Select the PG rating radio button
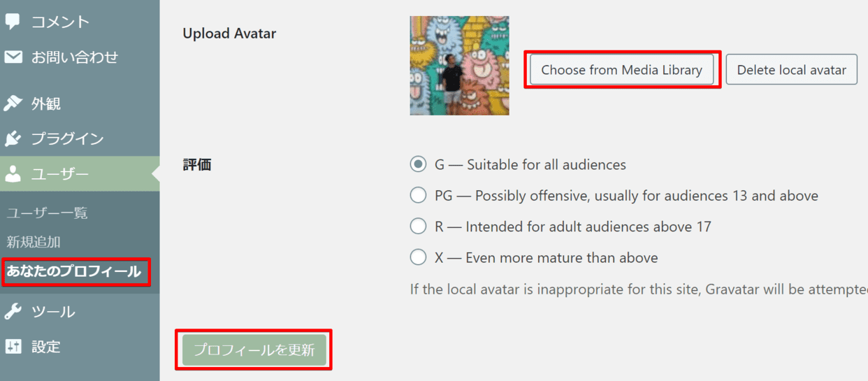 pos(418,196)
